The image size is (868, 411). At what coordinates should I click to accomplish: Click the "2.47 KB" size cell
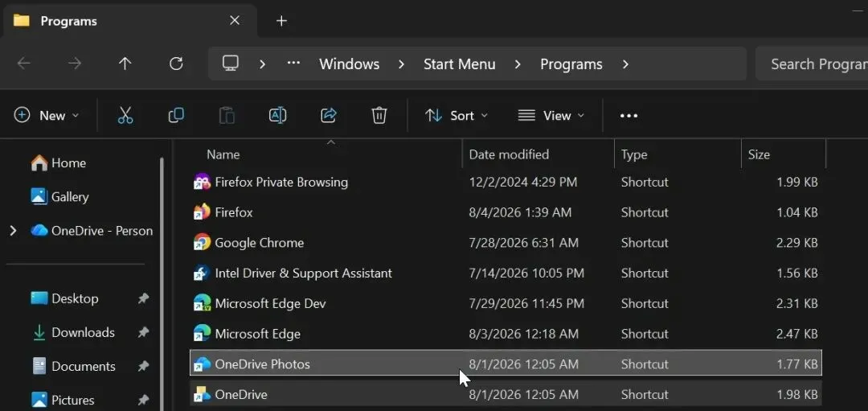(797, 334)
